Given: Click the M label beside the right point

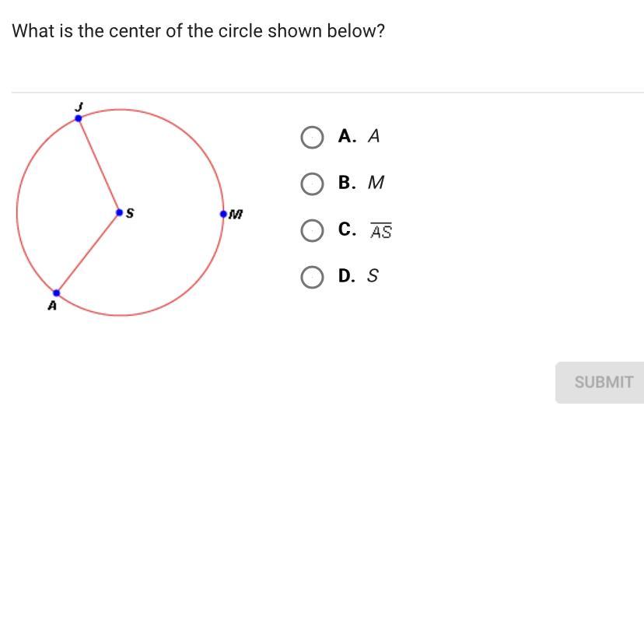Looking at the screenshot, I should (236, 214).
